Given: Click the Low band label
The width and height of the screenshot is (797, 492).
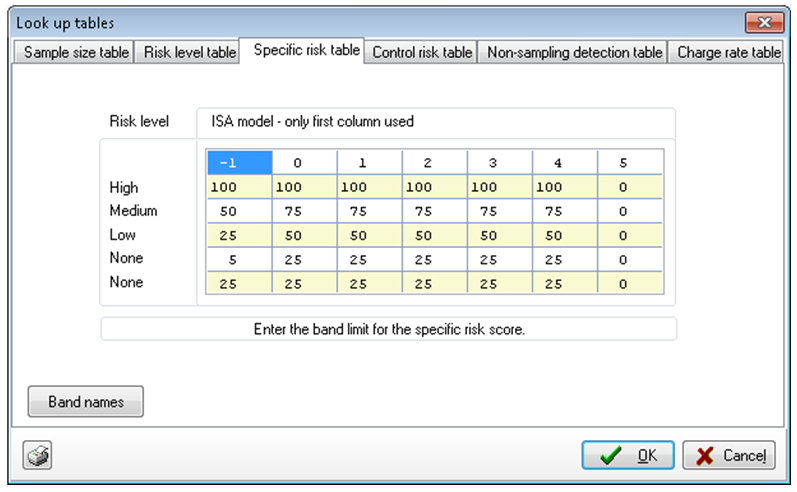Looking at the screenshot, I should click(122, 235).
